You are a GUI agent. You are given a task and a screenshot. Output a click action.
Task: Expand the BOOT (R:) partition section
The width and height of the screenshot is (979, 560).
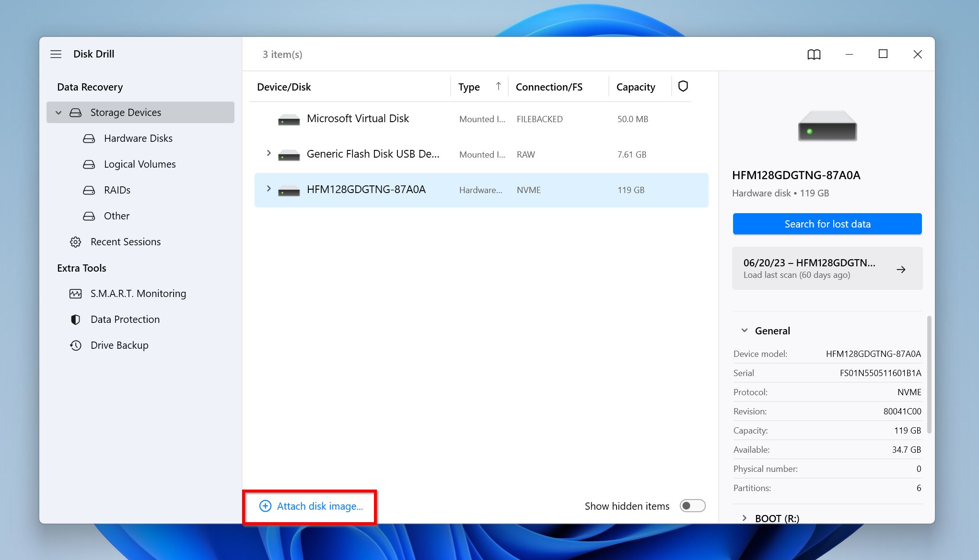click(x=745, y=518)
